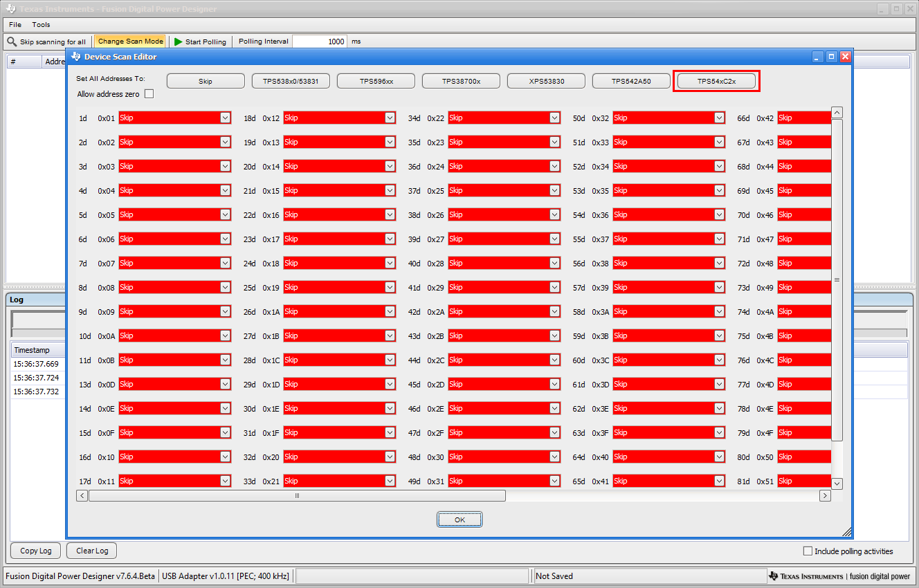Enable the Allow address zero checkbox
The image size is (919, 588).
149,93
